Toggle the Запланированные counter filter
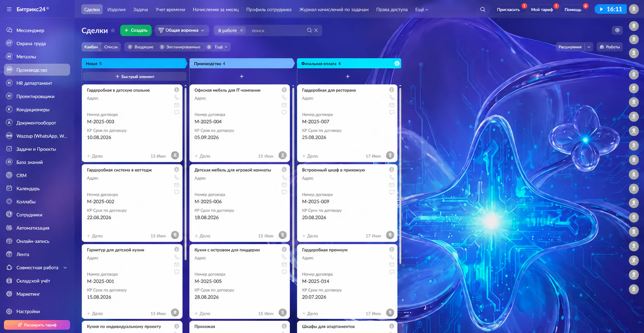The width and height of the screenshot is (644, 333). (180, 47)
